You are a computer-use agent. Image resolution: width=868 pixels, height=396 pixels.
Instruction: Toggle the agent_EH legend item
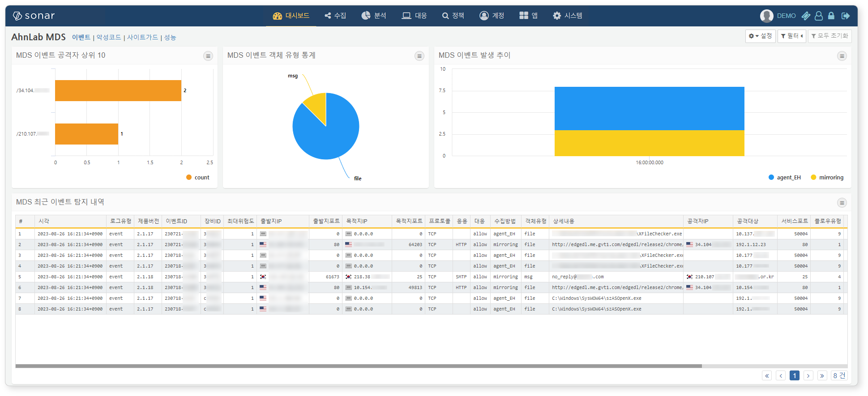[x=785, y=177]
